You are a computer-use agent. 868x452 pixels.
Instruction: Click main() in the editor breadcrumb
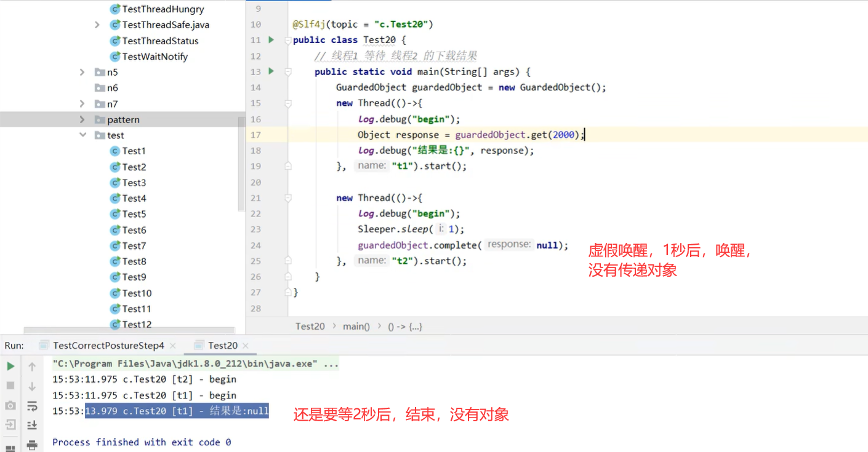click(356, 326)
